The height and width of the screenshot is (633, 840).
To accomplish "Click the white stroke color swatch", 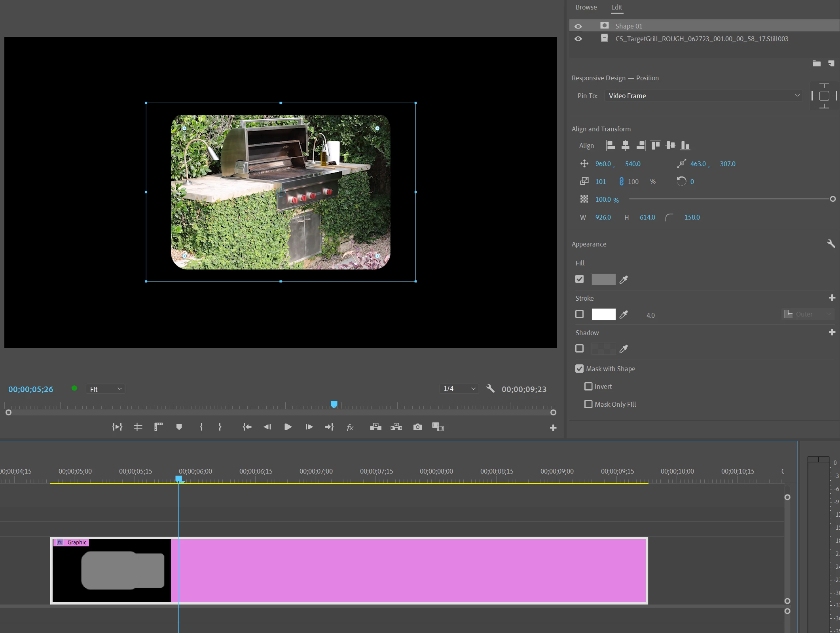I will coord(603,315).
